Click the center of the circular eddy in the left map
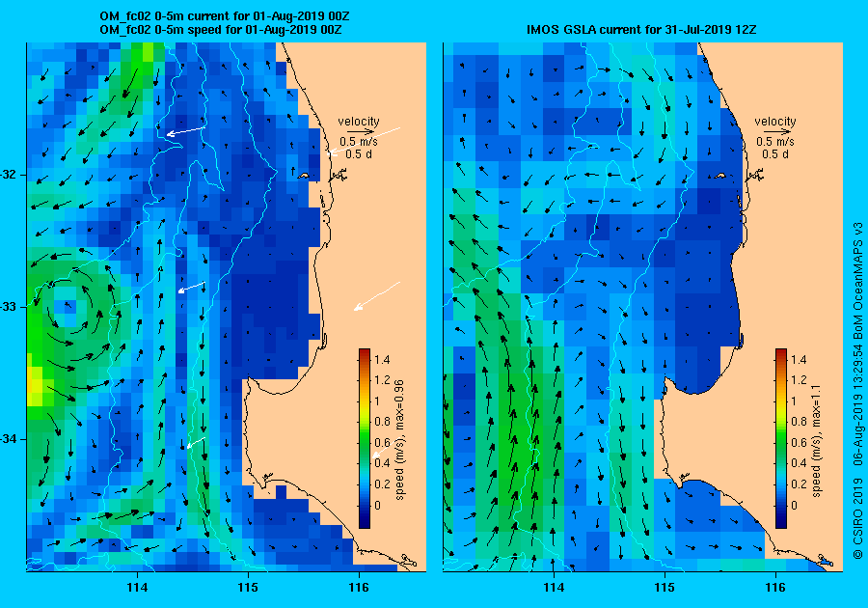Viewport: 868px width, 608px height. (x=68, y=305)
